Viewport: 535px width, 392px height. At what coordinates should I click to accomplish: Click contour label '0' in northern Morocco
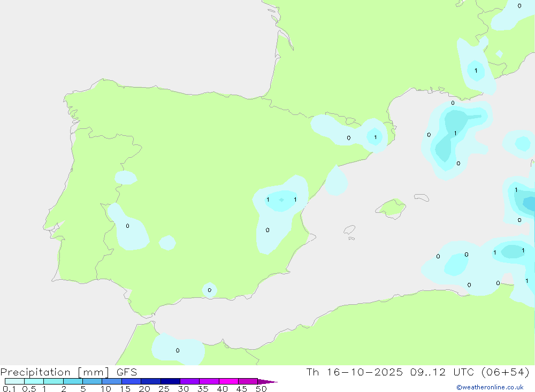click(178, 350)
